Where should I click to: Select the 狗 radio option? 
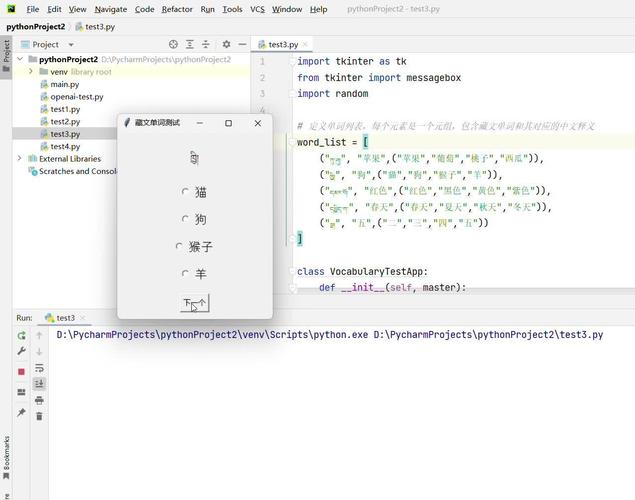(x=194, y=219)
